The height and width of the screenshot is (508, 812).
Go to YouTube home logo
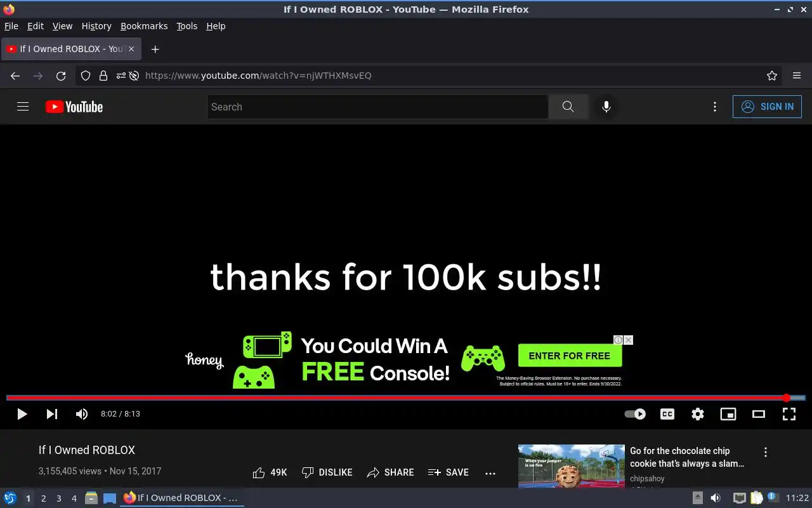74,107
